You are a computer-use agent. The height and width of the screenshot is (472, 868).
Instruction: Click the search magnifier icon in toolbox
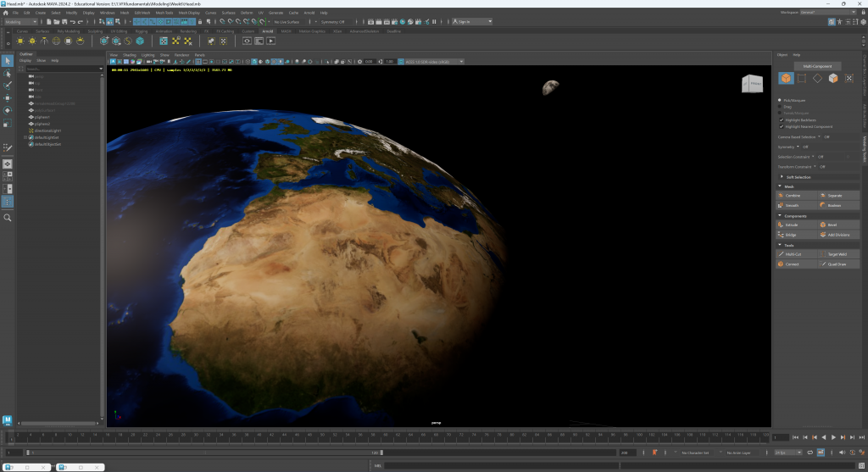pos(7,218)
